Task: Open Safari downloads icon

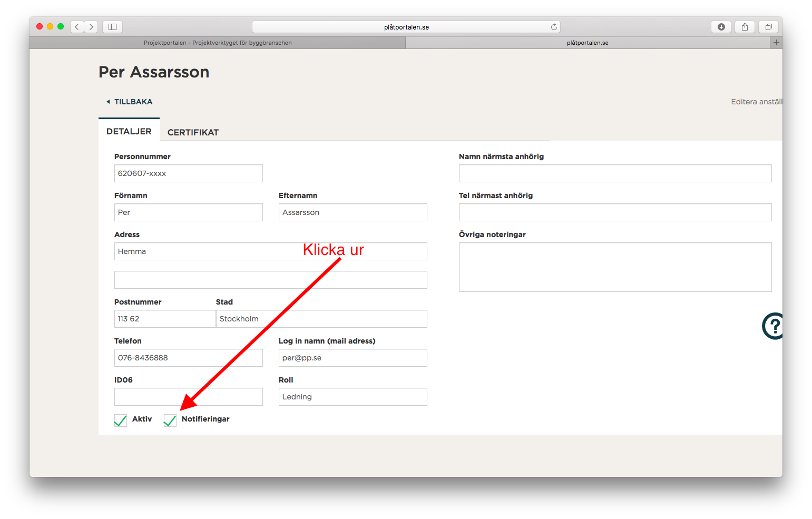Action: tap(721, 27)
